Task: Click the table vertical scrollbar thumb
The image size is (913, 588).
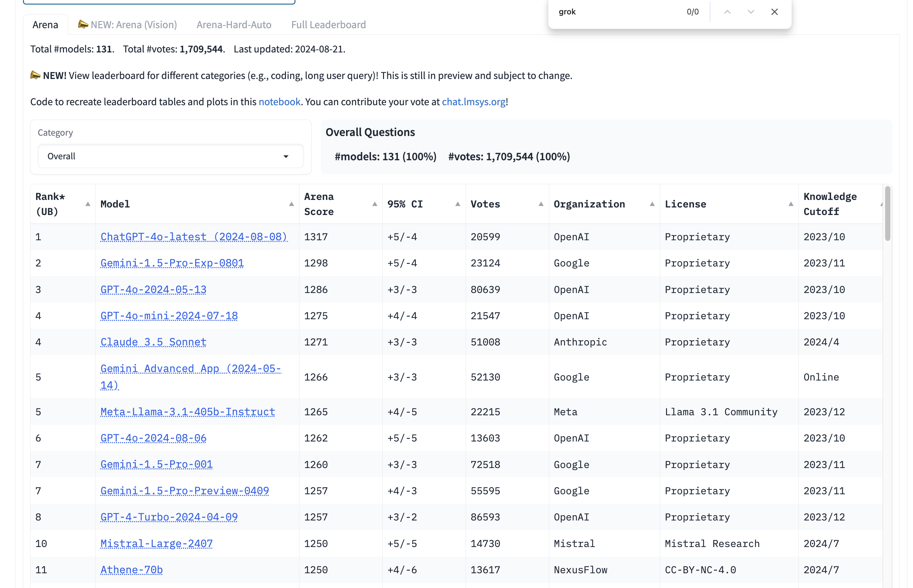Action: (x=887, y=213)
